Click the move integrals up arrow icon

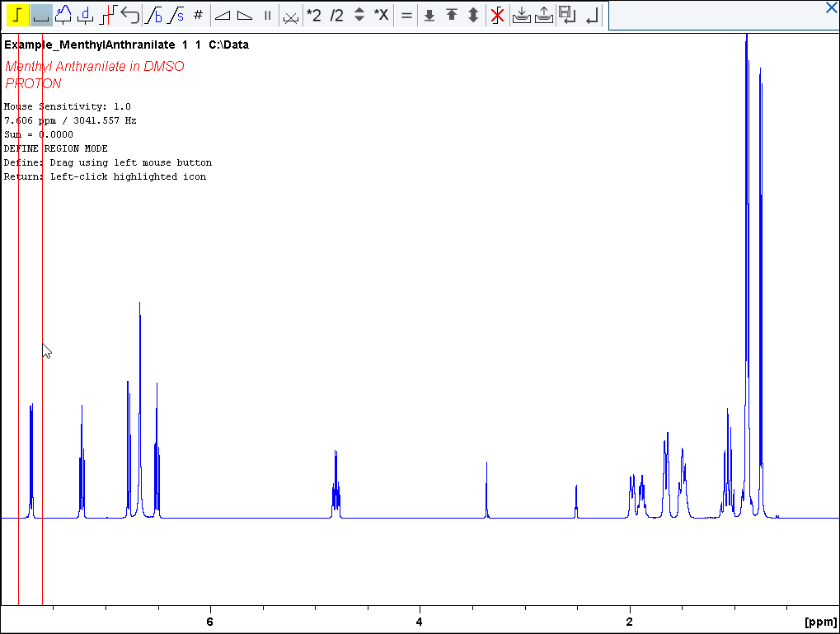coord(452,15)
